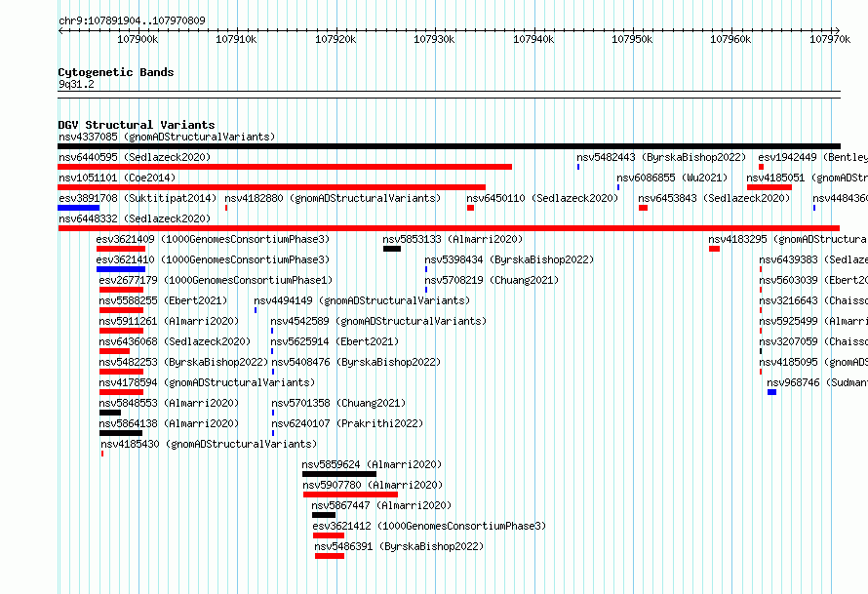
Task: Open nsv5701358 (Chuang2021) label
Action: tap(338, 403)
